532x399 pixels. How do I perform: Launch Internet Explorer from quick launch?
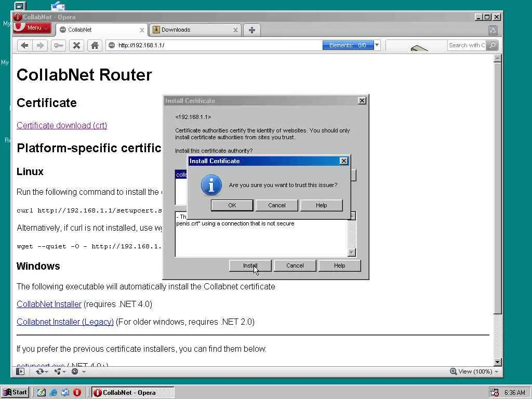[54, 393]
